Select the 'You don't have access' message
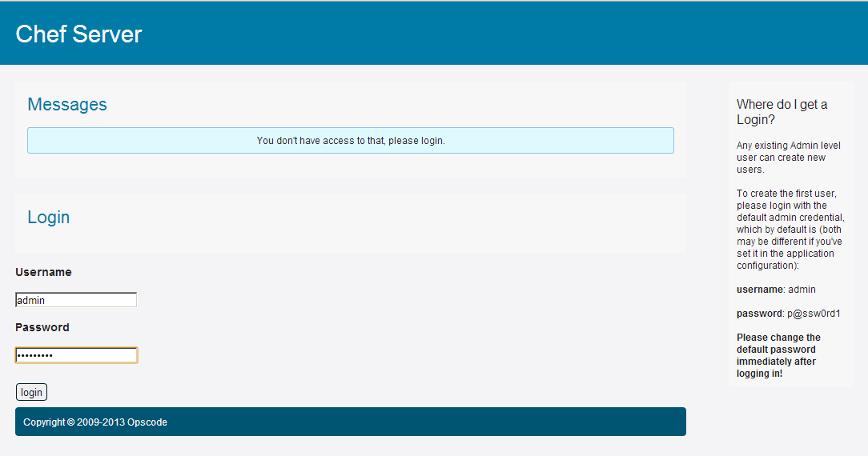This screenshot has width=868, height=456. click(351, 140)
